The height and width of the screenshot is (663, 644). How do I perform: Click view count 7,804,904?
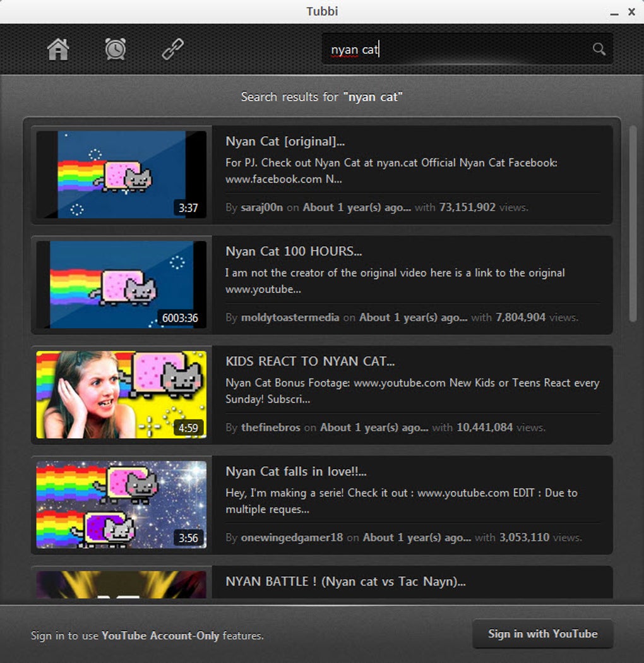[x=520, y=317]
